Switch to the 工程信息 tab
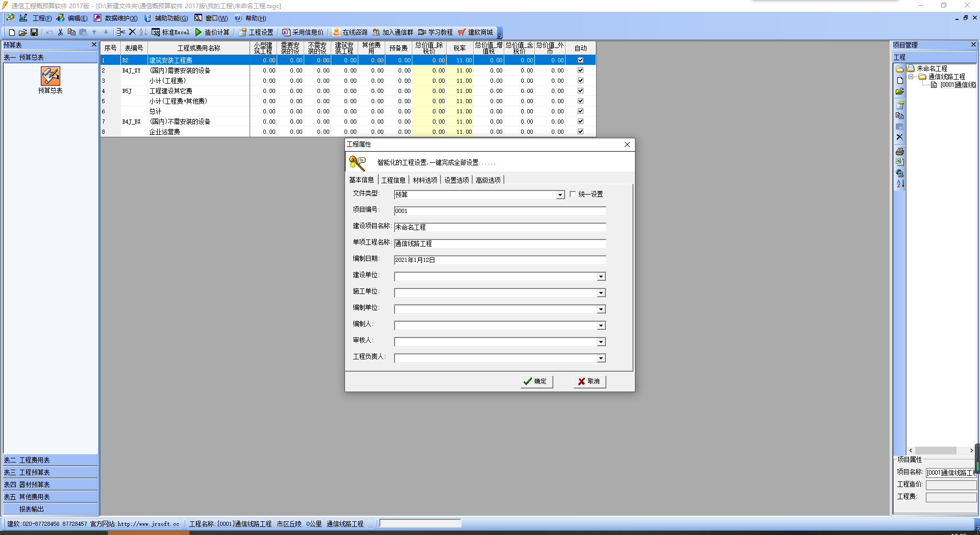 pyautogui.click(x=393, y=180)
